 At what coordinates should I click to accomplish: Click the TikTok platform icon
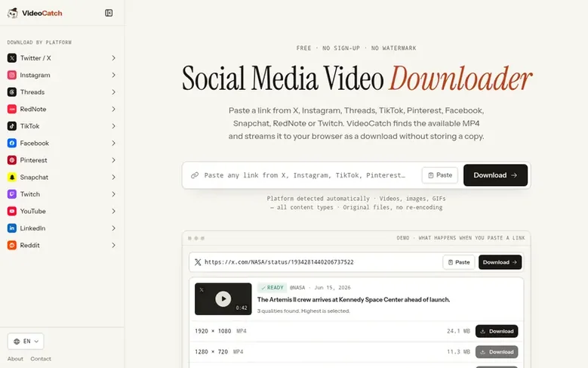coord(12,126)
